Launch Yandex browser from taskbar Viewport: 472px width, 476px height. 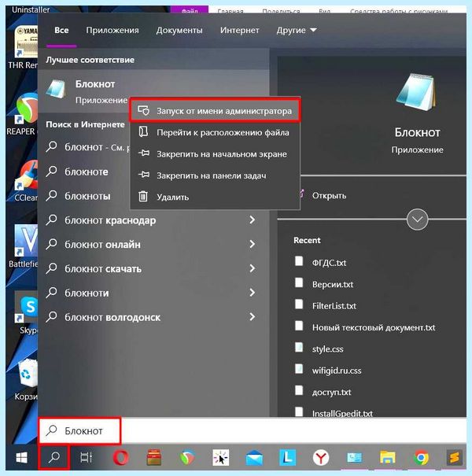pos(320,457)
